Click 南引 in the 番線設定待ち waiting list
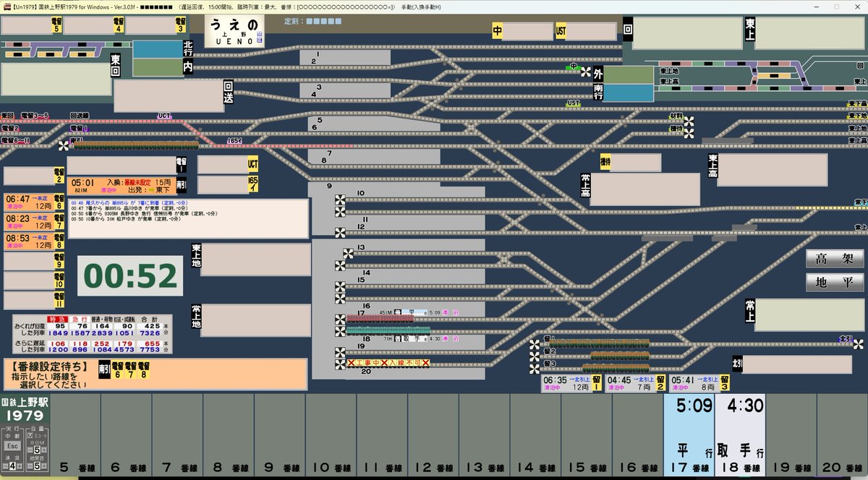 (103, 369)
